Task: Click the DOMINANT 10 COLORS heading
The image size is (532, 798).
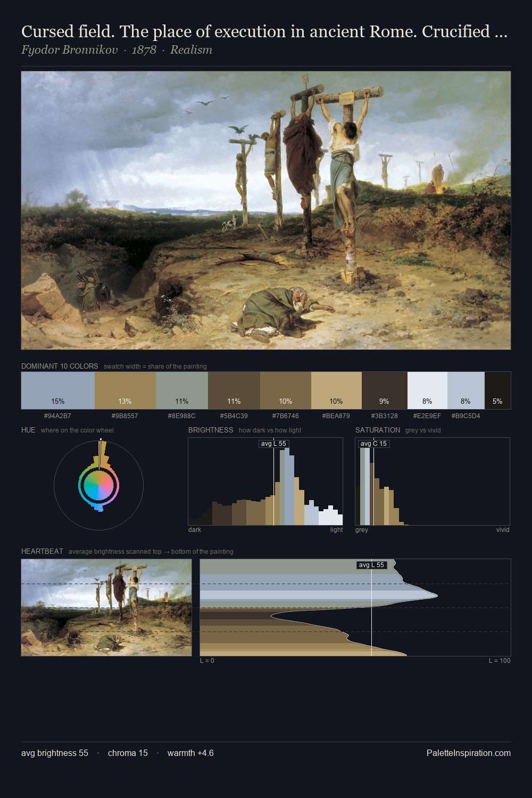Action: coord(60,366)
